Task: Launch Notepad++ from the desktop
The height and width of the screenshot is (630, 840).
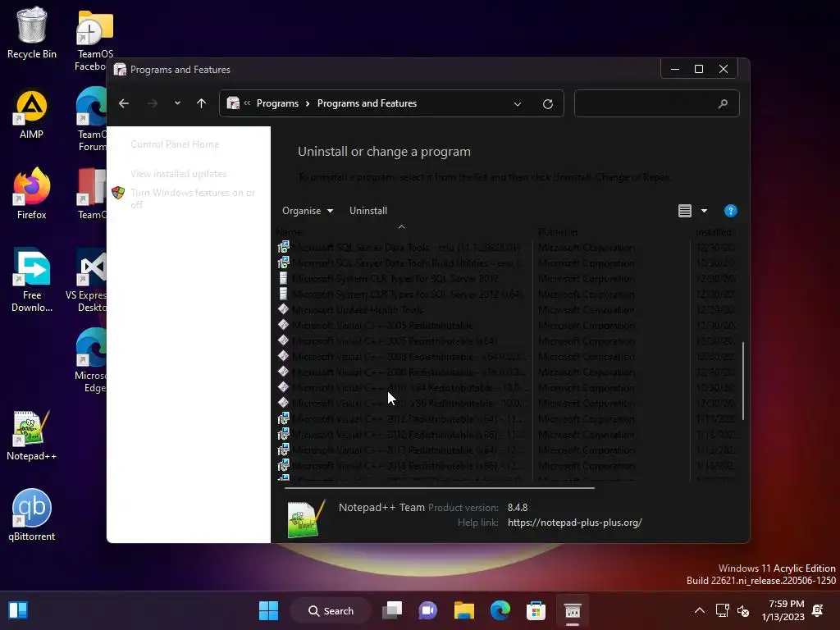Action: pyautogui.click(x=32, y=436)
